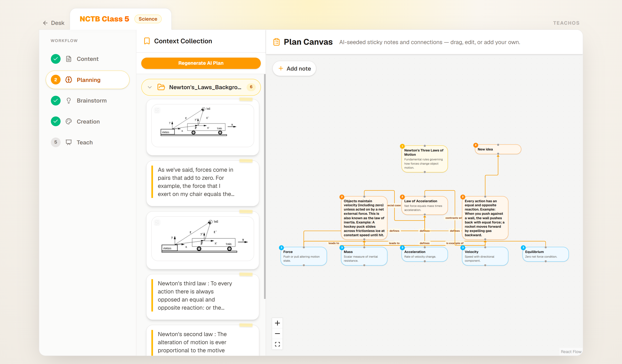The image size is (622, 364).
Task: Click the level badge on Newton's Three Laws note
Action: pos(402,146)
